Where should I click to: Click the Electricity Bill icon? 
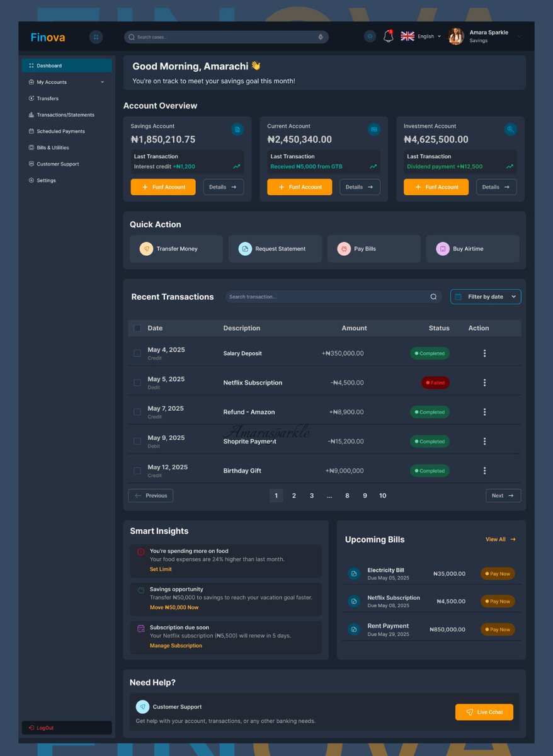[354, 574]
